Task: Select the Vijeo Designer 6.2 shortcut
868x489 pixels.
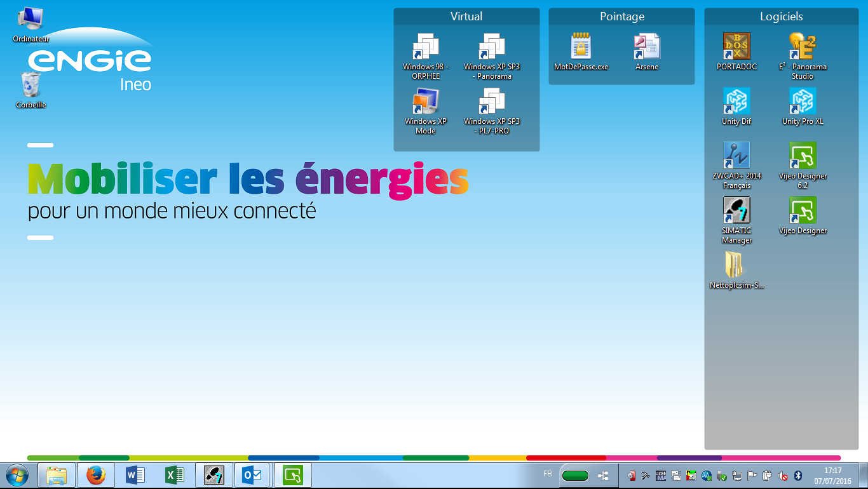Action: (x=803, y=157)
